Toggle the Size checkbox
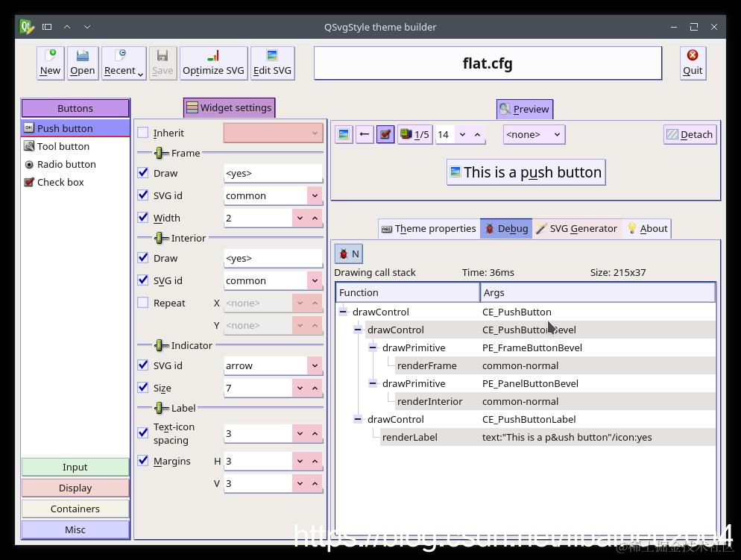 [x=142, y=387]
